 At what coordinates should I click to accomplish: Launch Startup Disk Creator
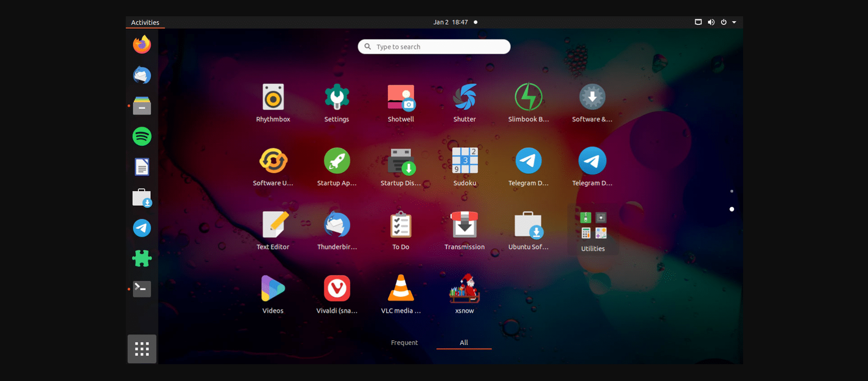[401, 166]
